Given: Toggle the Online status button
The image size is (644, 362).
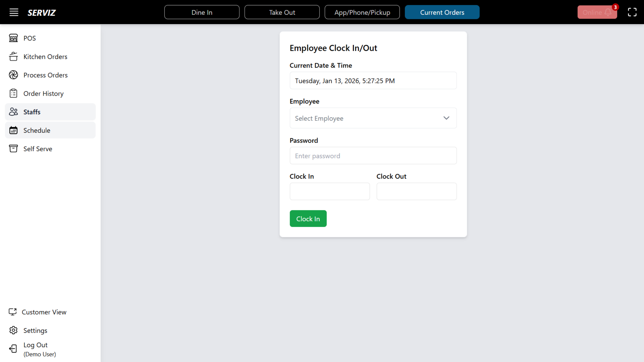Looking at the screenshot, I should coord(597,12).
